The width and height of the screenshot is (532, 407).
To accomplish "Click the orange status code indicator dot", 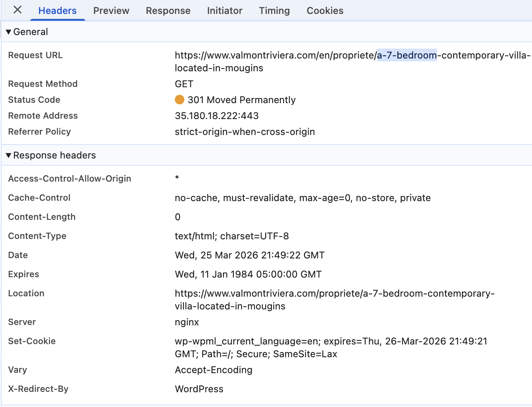I will click(180, 100).
